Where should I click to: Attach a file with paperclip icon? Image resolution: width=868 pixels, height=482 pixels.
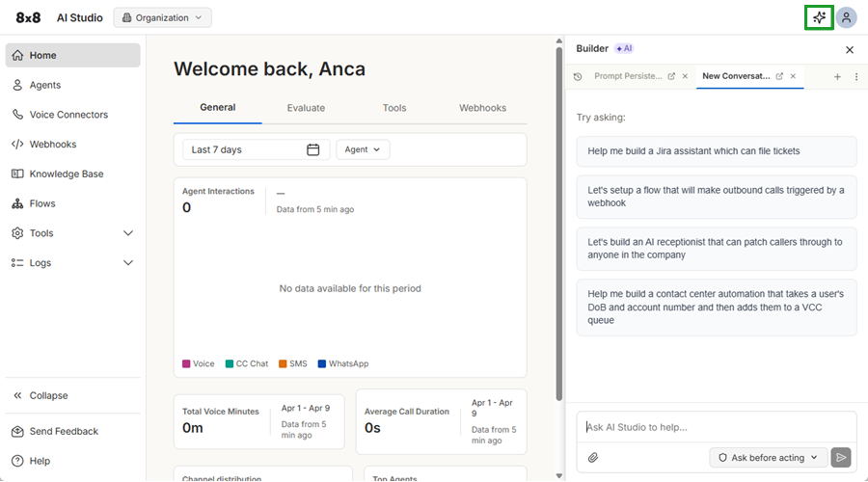[x=593, y=458]
